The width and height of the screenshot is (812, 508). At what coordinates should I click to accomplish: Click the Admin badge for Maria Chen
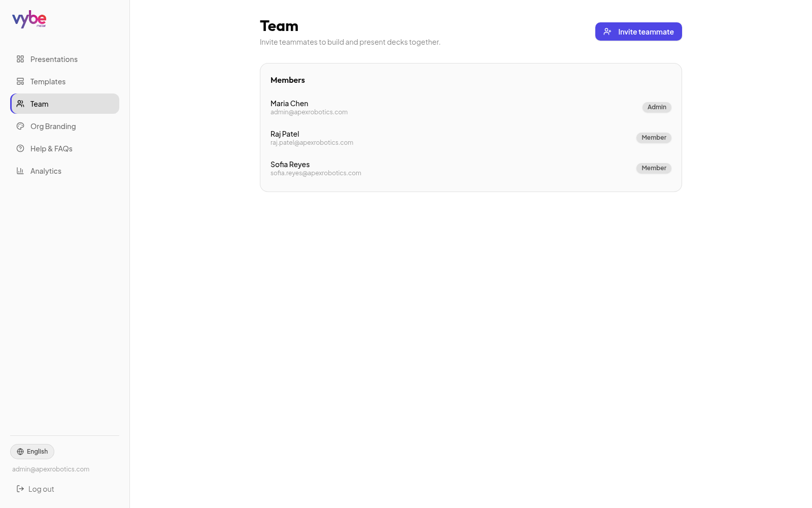(x=657, y=107)
